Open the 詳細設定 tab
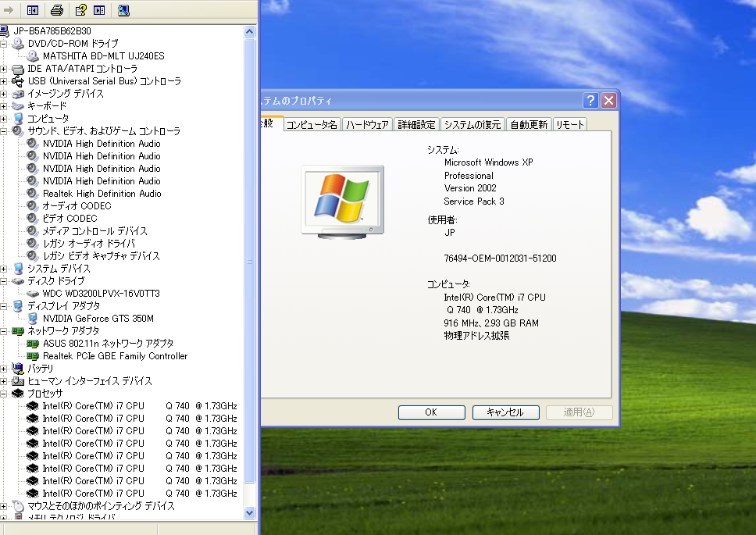This screenshot has height=535, width=756. (416, 125)
